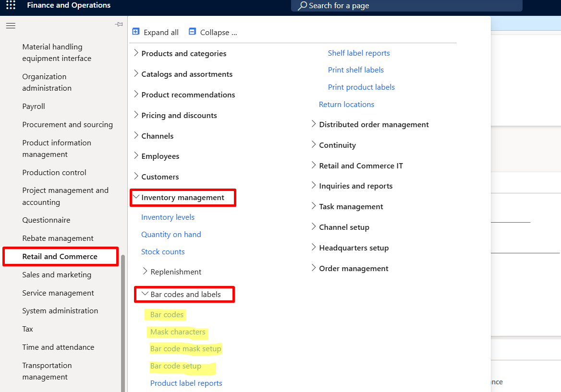The width and height of the screenshot is (561, 392).
Task: Pin the navigation pane open
Action: pyautogui.click(x=119, y=24)
